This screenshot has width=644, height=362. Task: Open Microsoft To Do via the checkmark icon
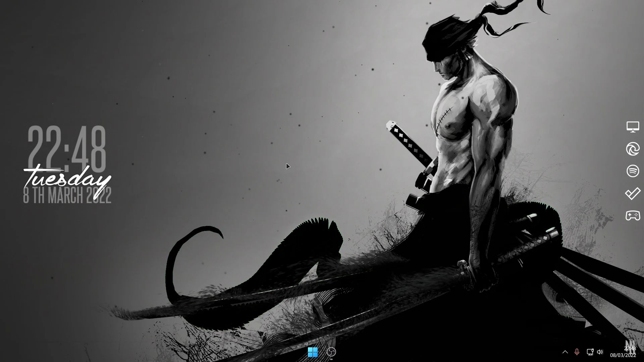pos(633,193)
